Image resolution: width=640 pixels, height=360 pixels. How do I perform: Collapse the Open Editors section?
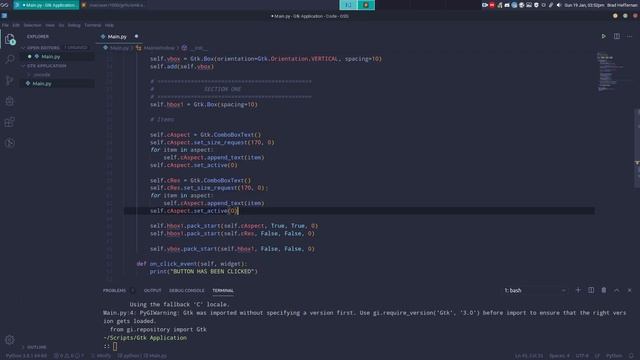[43, 48]
